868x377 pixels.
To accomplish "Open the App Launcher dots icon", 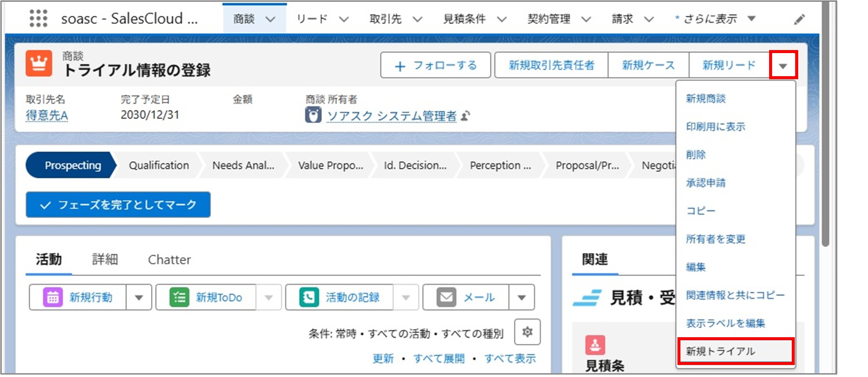I will click(38, 18).
